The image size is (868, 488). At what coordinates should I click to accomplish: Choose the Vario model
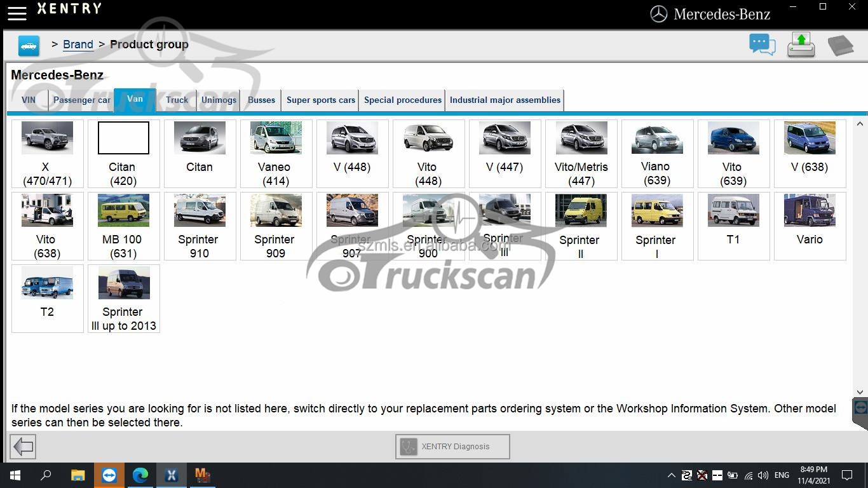810,226
